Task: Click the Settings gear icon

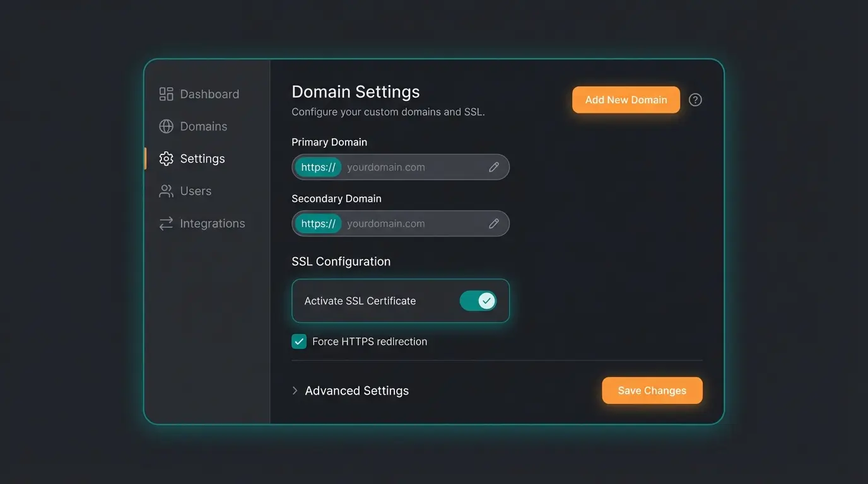Action: tap(166, 158)
